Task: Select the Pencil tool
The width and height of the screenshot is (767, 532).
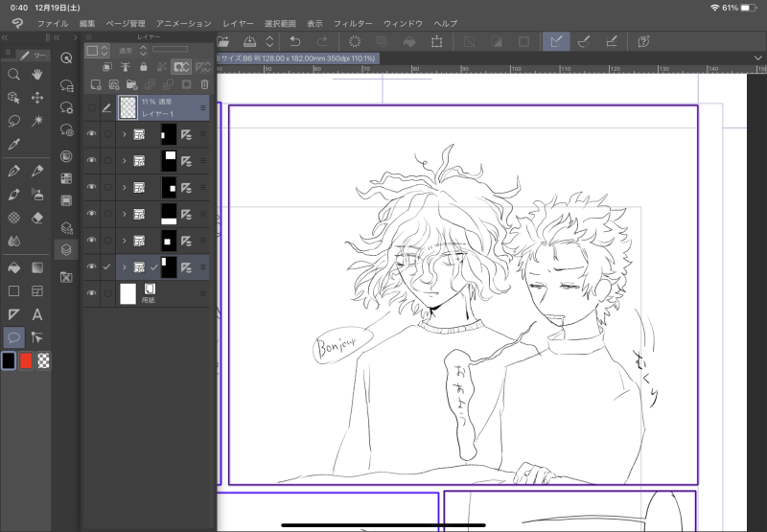Action: (37, 171)
